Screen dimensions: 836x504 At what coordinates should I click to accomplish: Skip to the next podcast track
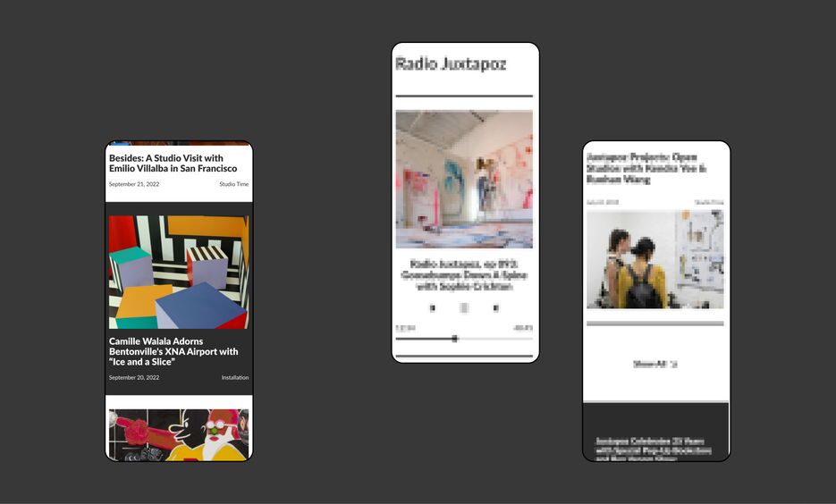(496, 308)
